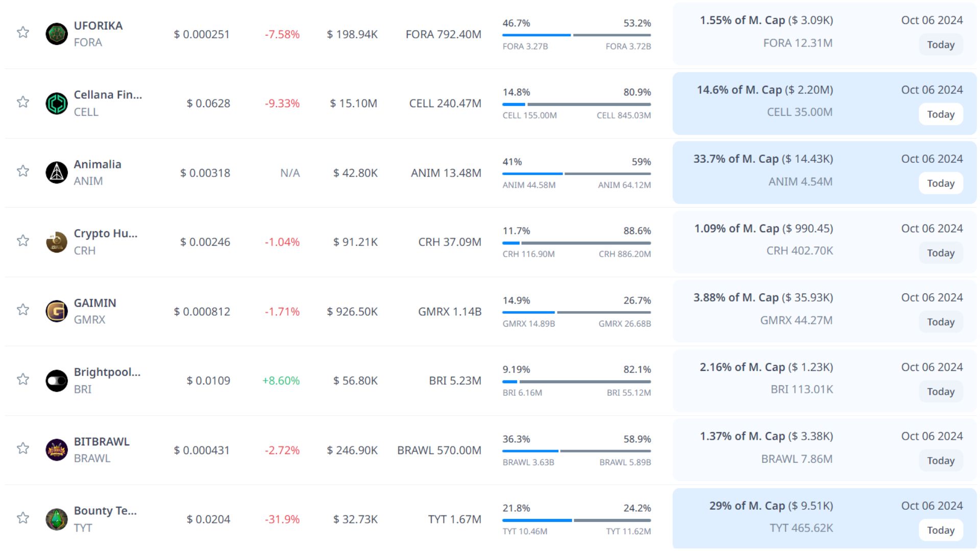This screenshot has width=980, height=551.
Task: Click the BITBRAWL token logo icon
Action: [57, 450]
